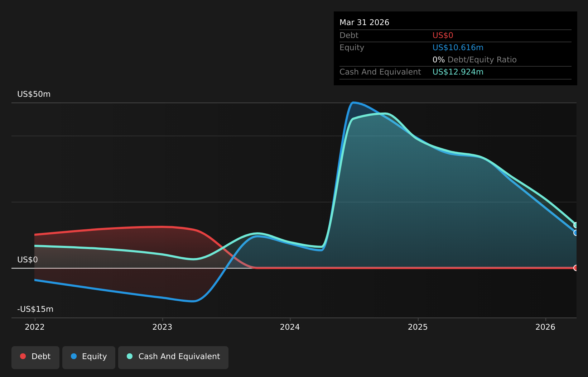Viewport: 588px width, 377px height.
Task: Click the teal Cash And Equivalent legend dot
Action: [x=130, y=356]
